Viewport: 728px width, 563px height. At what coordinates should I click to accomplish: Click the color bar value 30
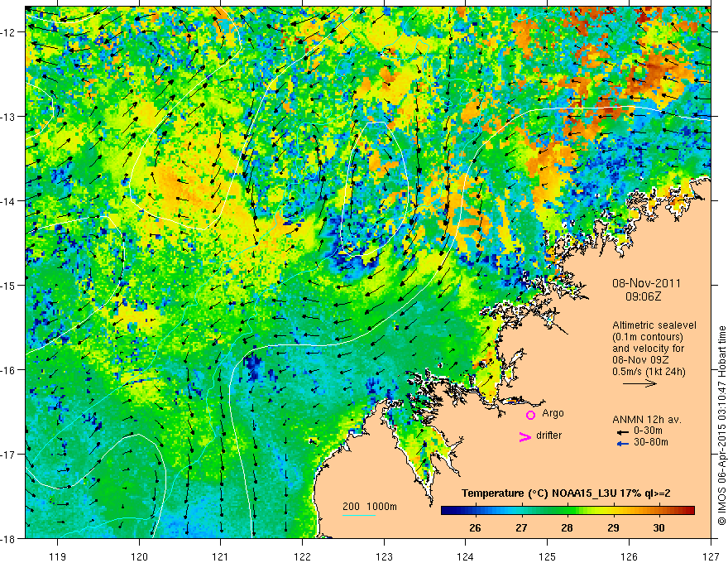(x=659, y=527)
